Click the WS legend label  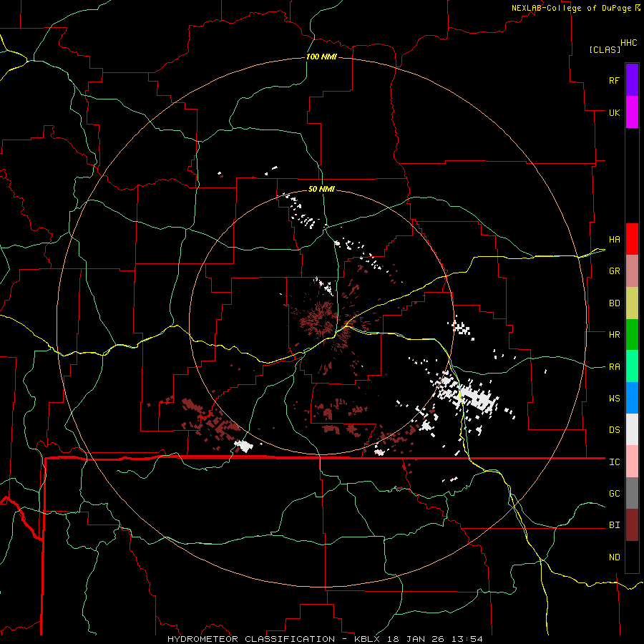pyautogui.click(x=614, y=399)
